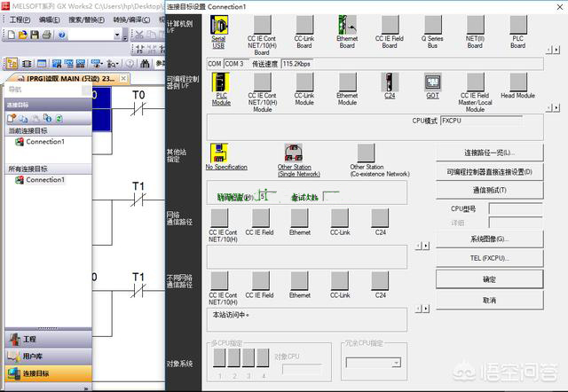Click the 连接路径一览(L)... button
This screenshot has width=568, height=392.
pos(489,153)
